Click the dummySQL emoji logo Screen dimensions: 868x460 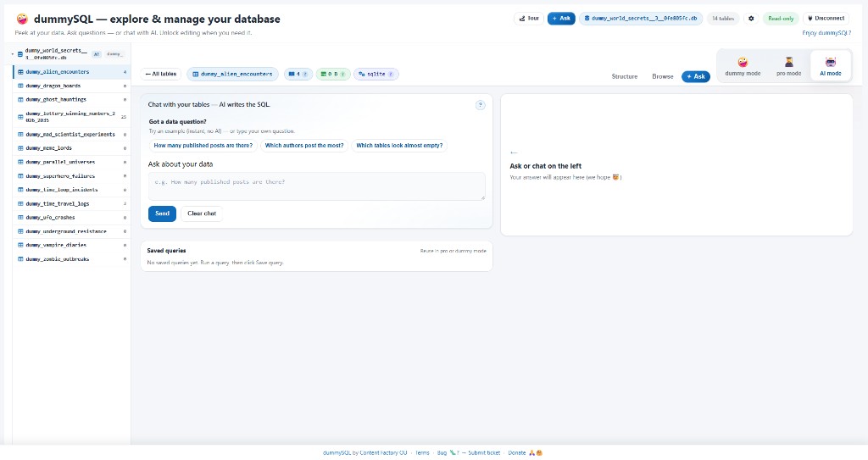pyautogui.click(x=22, y=19)
